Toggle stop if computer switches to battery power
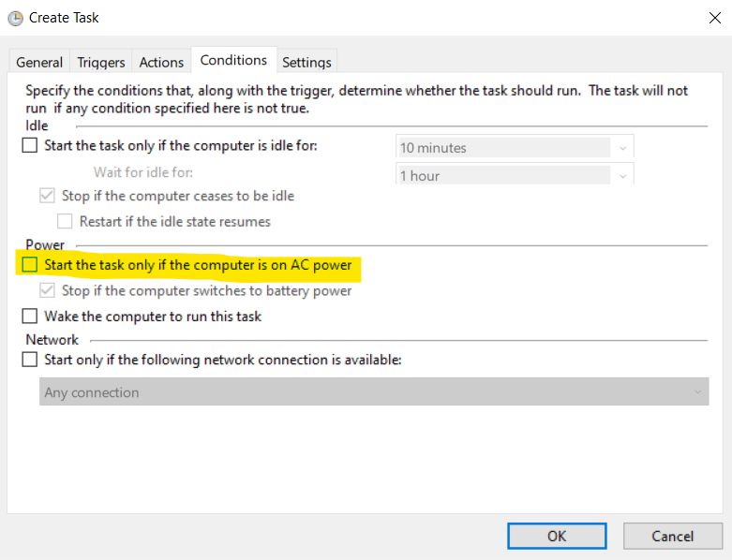The image size is (732, 560). coord(48,290)
